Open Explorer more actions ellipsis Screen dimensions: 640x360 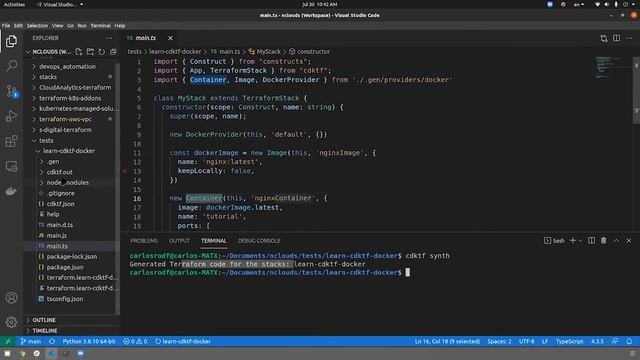click(x=109, y=38)
